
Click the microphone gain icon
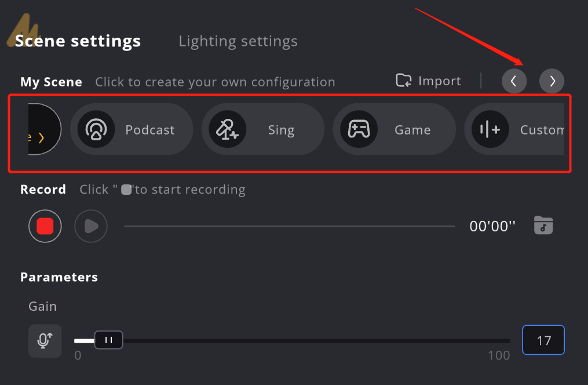click(x=45, y=341)
